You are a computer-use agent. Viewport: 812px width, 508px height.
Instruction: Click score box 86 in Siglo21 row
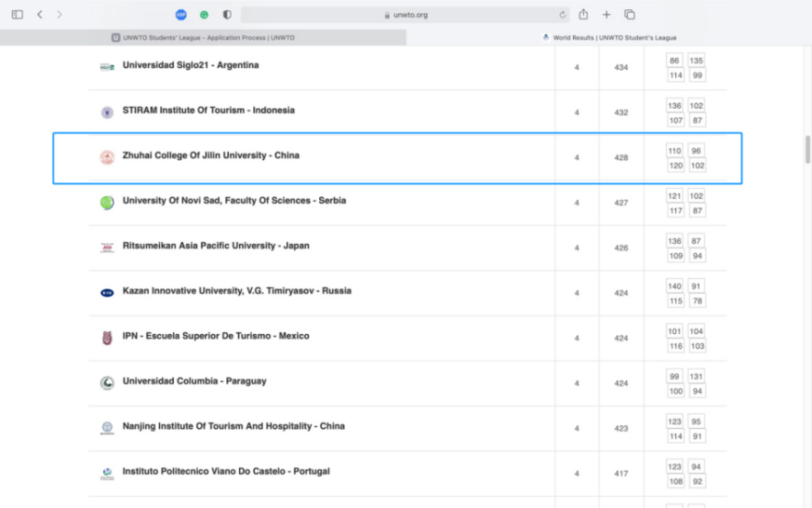pyautogui.click(x=674, y=60)
